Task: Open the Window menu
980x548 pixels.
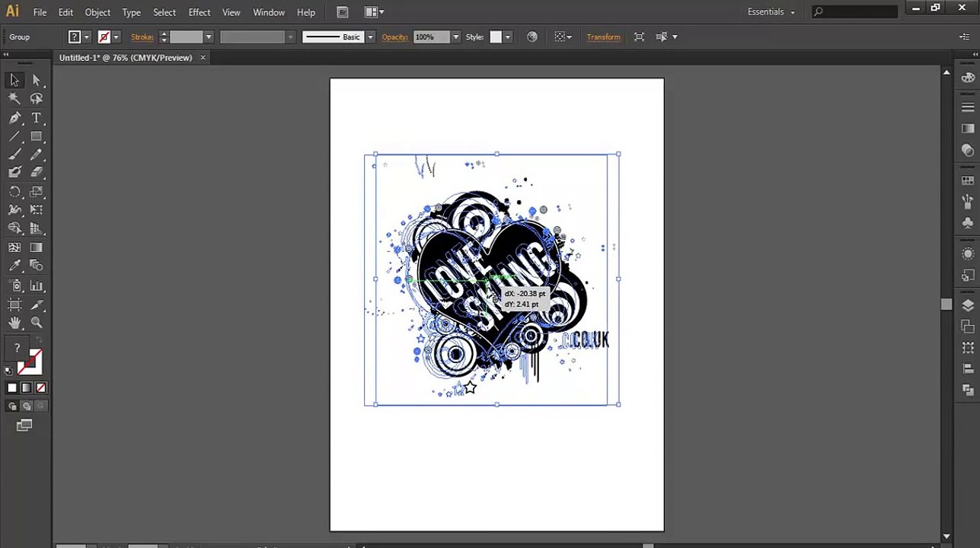Action: pyautogui.click(x=269, y=12)
